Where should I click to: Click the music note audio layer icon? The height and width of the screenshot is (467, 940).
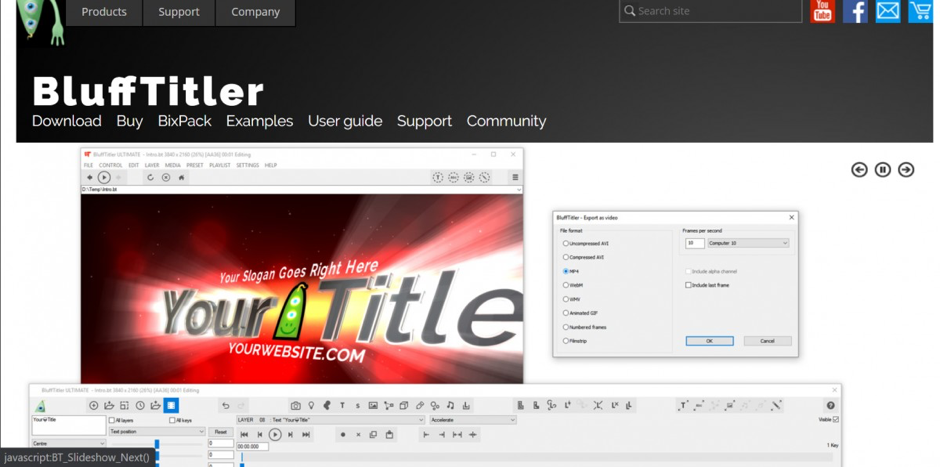click(450, 406)
